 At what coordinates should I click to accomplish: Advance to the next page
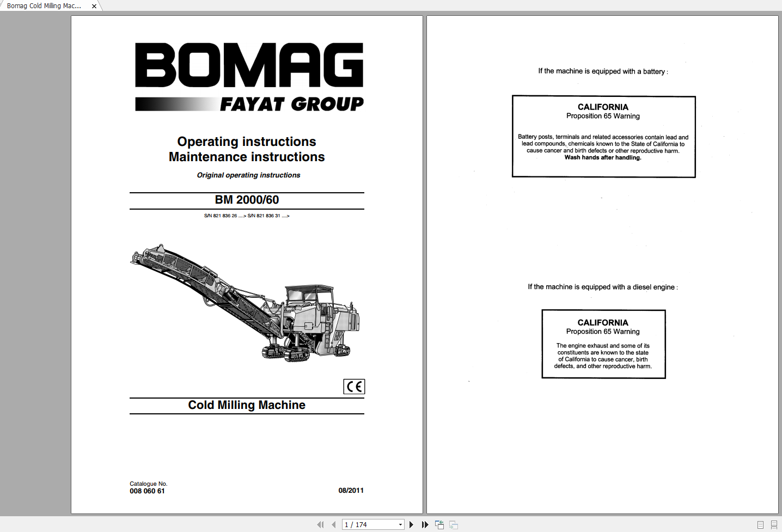coord(411,525)
